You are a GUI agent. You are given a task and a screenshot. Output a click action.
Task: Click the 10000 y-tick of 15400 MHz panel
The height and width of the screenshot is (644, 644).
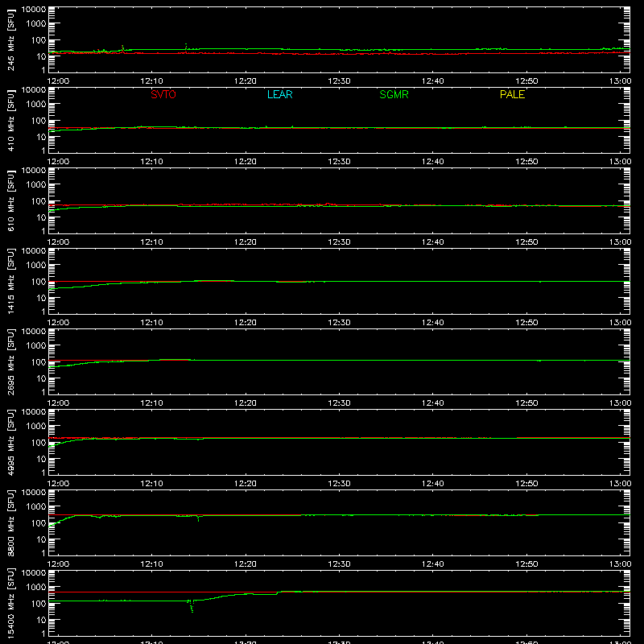coord(34,573)
